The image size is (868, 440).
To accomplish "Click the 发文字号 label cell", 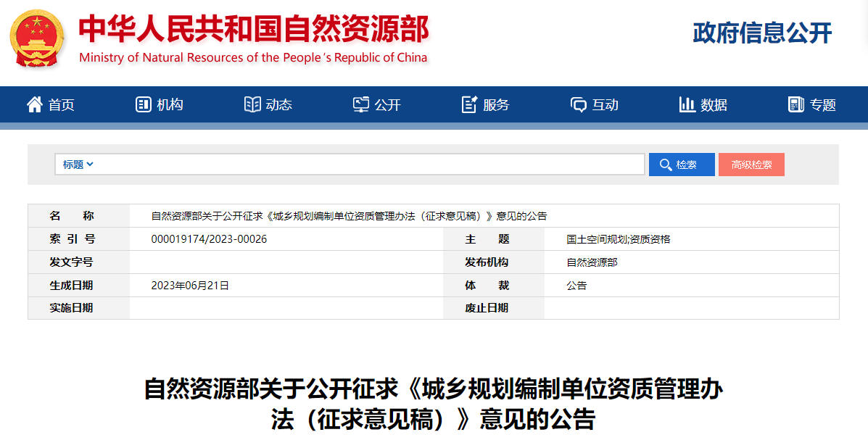I will 79,262.
